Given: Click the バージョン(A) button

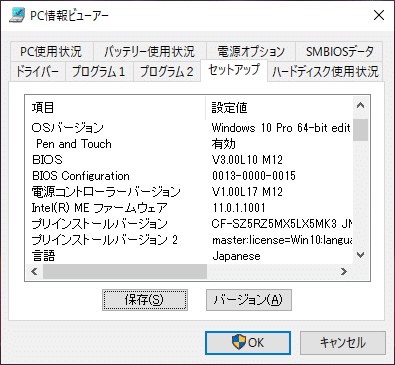Looking at the screenshot, I should point(249,300).
